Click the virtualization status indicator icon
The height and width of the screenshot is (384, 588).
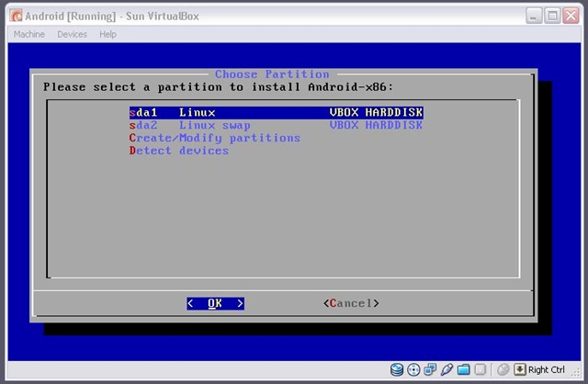click(x=480, y=369)
